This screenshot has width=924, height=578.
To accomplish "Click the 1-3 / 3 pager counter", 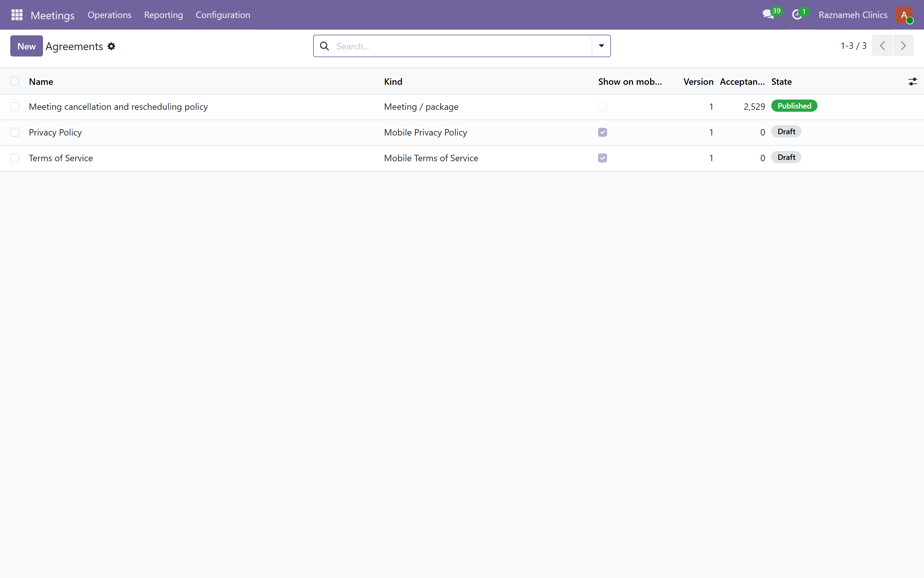I will coord(853,46).
